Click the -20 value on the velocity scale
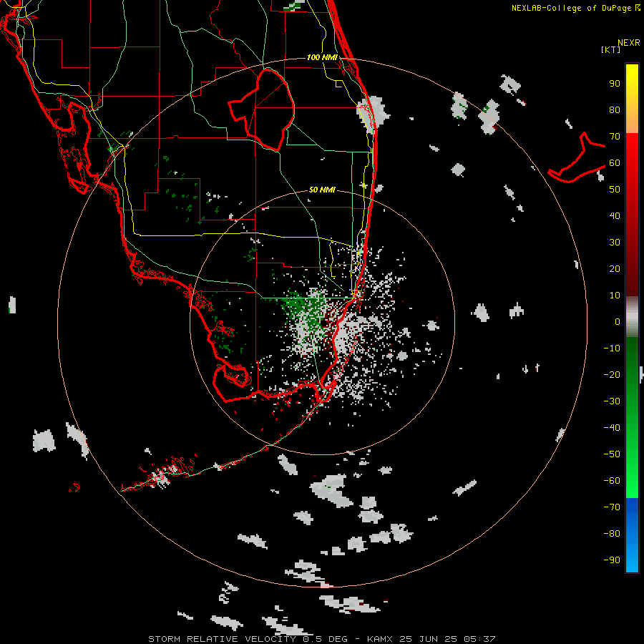This screenshot has height=644, width=644. (x=612, y=375)
